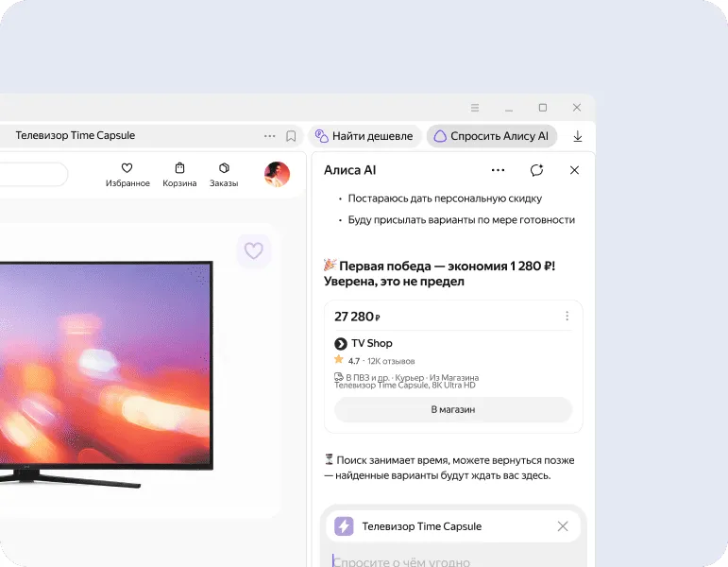The width and height of the screenshot is (728, 567).
Task: Start a new chat with the chat bubble icon
Action: [x=536, y=170]
